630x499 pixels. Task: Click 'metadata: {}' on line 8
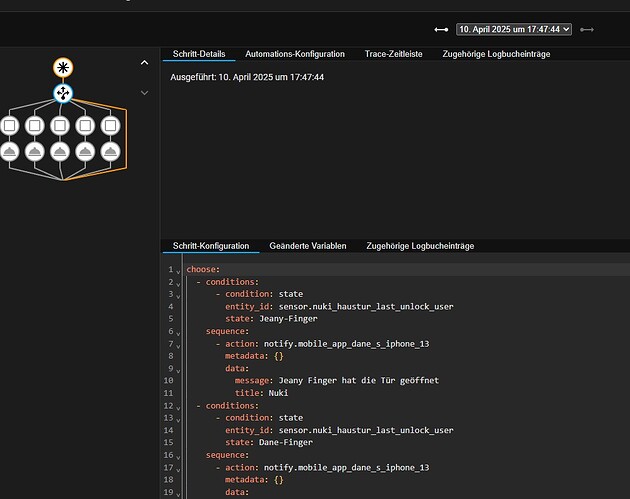[x=254, y=356]
